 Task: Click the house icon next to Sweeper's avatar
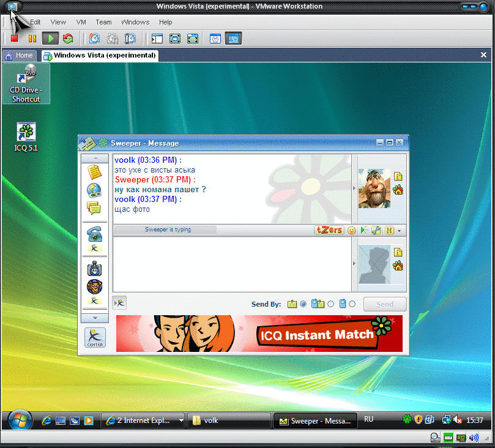(x=398, y=190)
